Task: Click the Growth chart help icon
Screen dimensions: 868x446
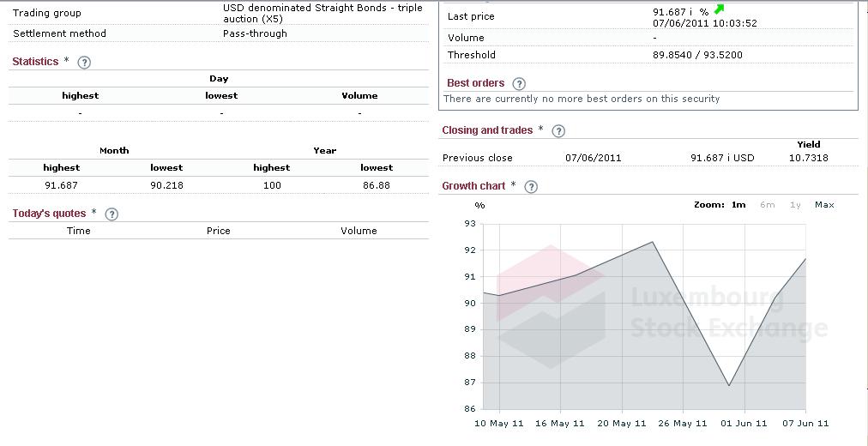Action: tap(530, 186)
